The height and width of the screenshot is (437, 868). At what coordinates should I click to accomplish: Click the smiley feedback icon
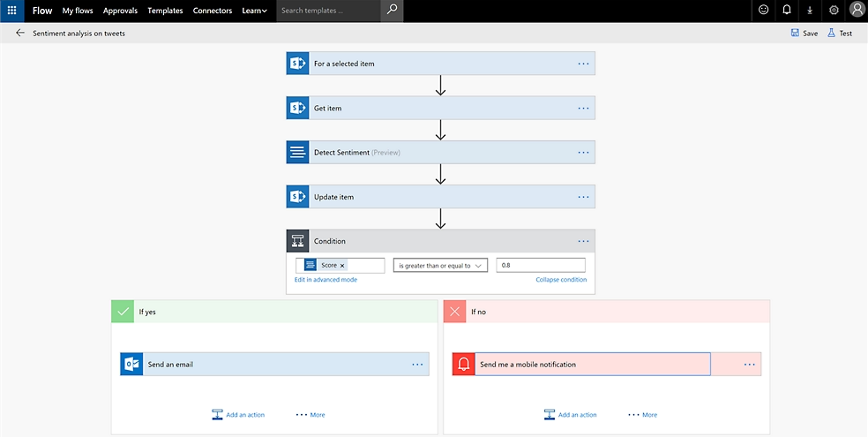pyautogui.click(x=763, y=11)
